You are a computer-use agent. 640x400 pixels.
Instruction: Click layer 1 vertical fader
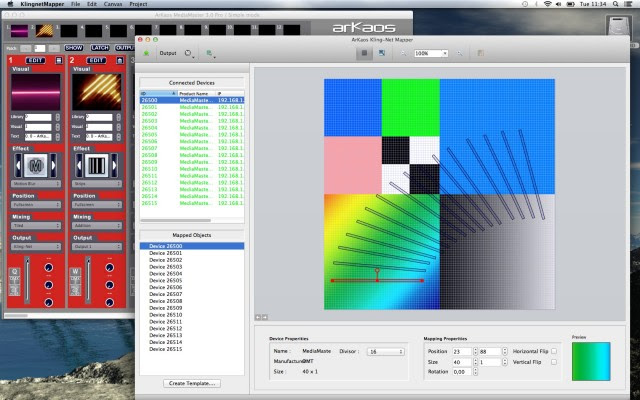coord(27,280)
